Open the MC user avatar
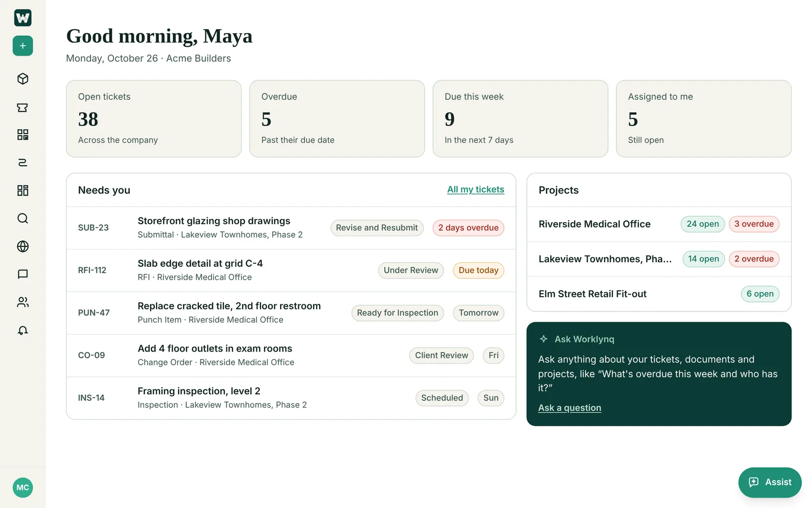 pos(23,488)
